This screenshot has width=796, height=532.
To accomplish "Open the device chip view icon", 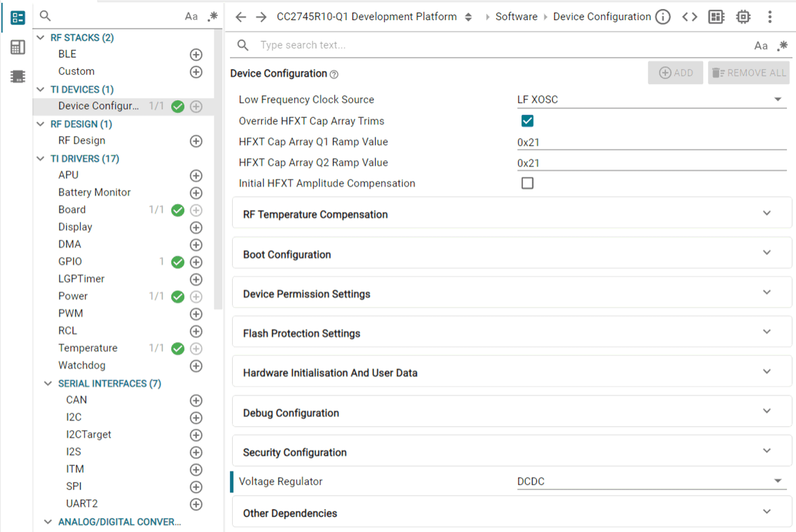I will point(743,17).
